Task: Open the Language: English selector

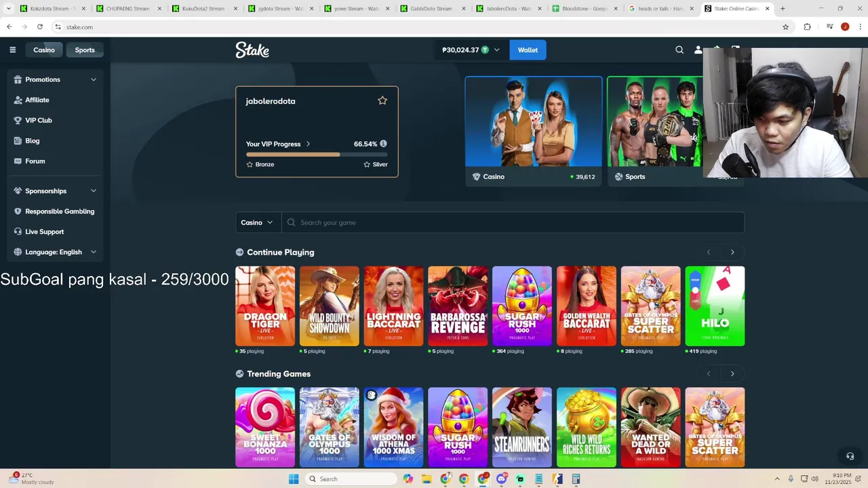Action: (x=55, y=251)
